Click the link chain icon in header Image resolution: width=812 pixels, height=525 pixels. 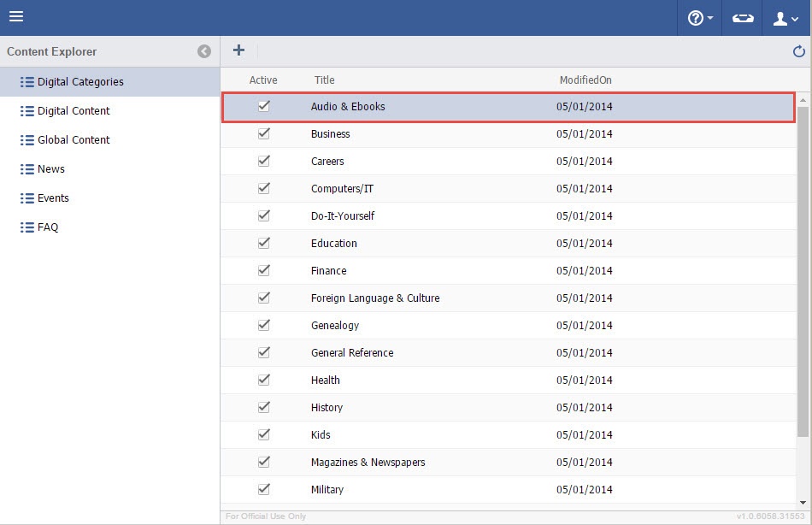click(743, 18)
